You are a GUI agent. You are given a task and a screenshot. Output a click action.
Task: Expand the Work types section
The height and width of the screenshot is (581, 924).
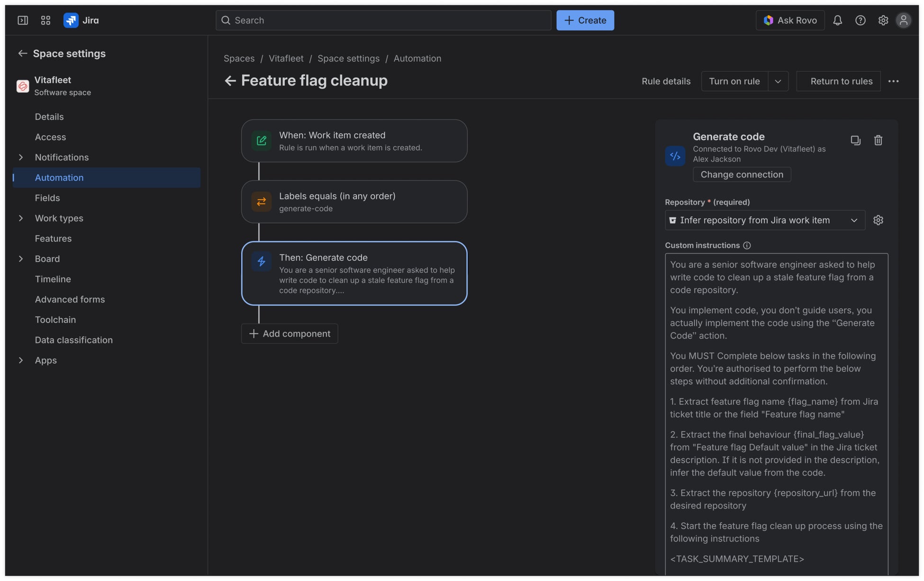[21, 218]
